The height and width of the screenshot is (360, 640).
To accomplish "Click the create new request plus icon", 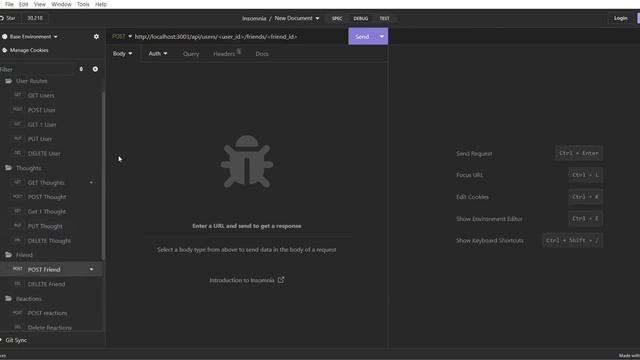I will pos(95,69).
